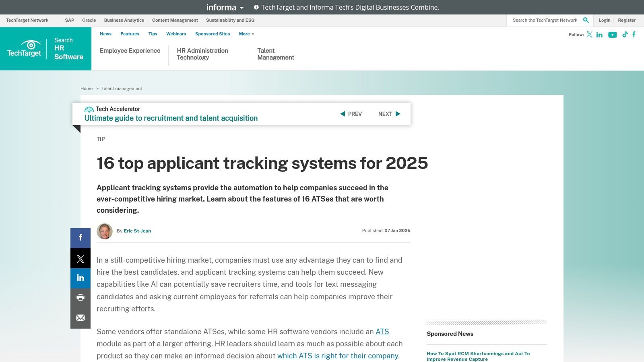Email the article via the envelope icon
This screenshot has width=644, height=362.
[80, 318]
